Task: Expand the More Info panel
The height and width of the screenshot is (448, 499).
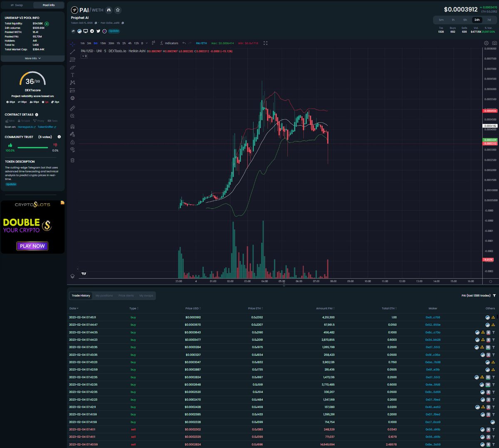Action: pyautogui.click(x=32, y=58)
